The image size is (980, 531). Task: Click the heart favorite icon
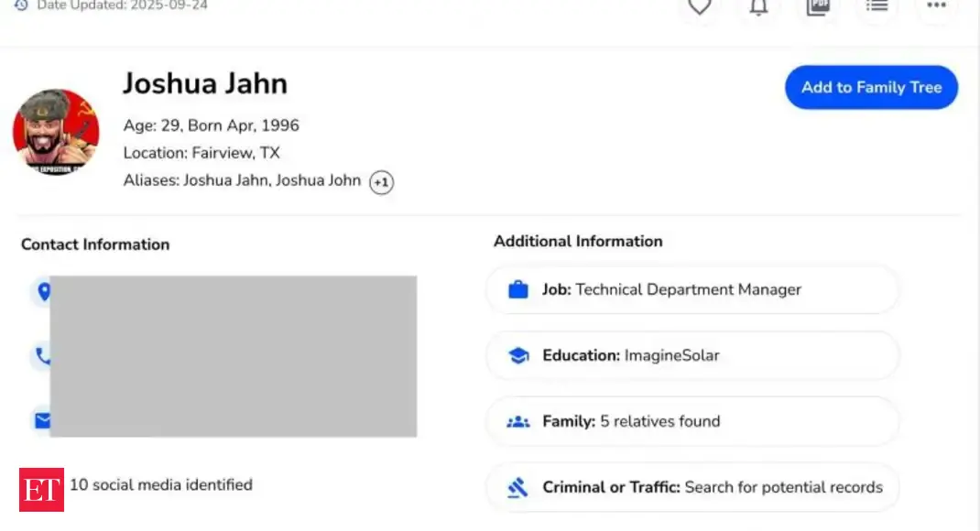coord(700,7)
